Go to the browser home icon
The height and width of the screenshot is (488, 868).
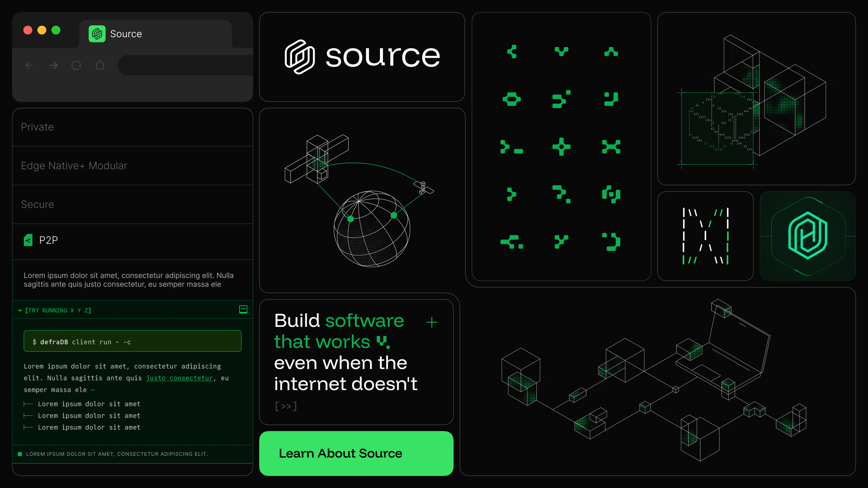(x=100, y=65)
